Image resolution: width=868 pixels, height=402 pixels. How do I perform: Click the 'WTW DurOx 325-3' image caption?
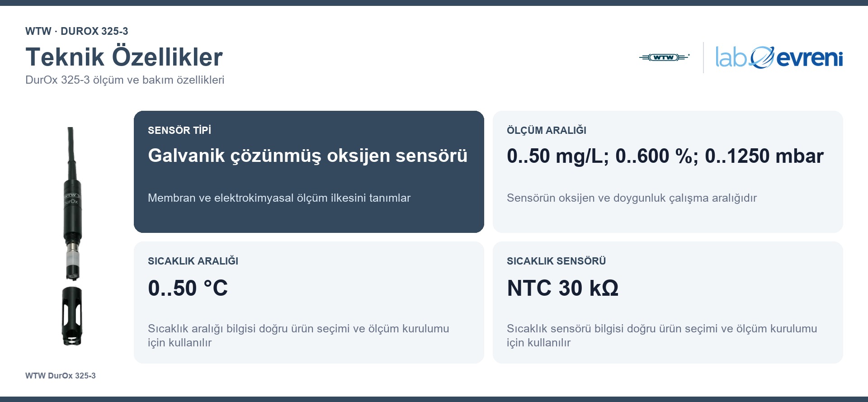[61, 376]
